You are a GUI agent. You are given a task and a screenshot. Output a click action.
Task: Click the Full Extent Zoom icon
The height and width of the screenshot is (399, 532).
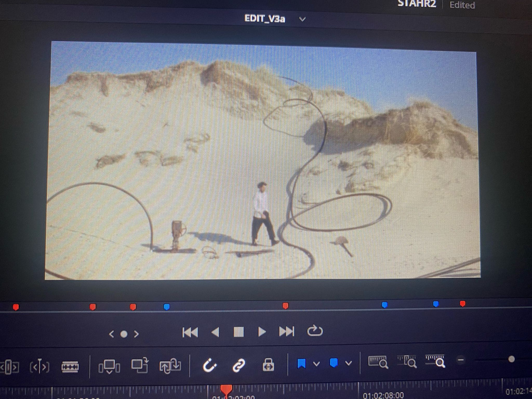click(x=378, y=362)
